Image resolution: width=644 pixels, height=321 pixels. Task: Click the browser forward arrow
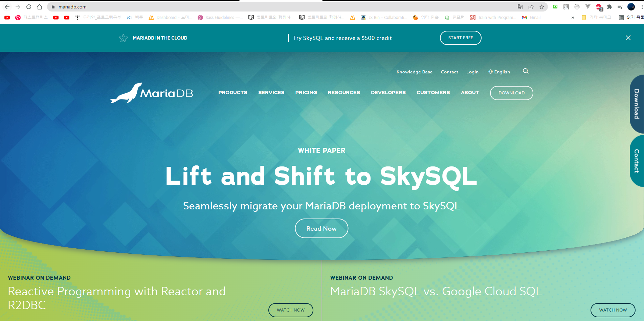18,7
